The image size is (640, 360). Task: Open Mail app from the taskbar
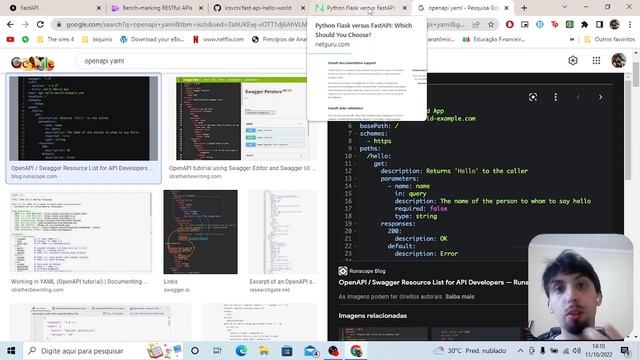[310, 351]
